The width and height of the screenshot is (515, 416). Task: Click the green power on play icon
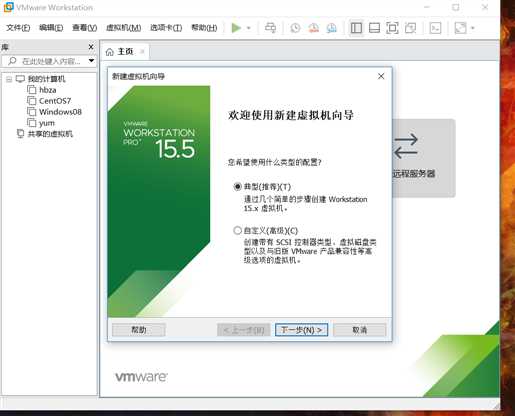pyautogui.click(x=236, y=28)
